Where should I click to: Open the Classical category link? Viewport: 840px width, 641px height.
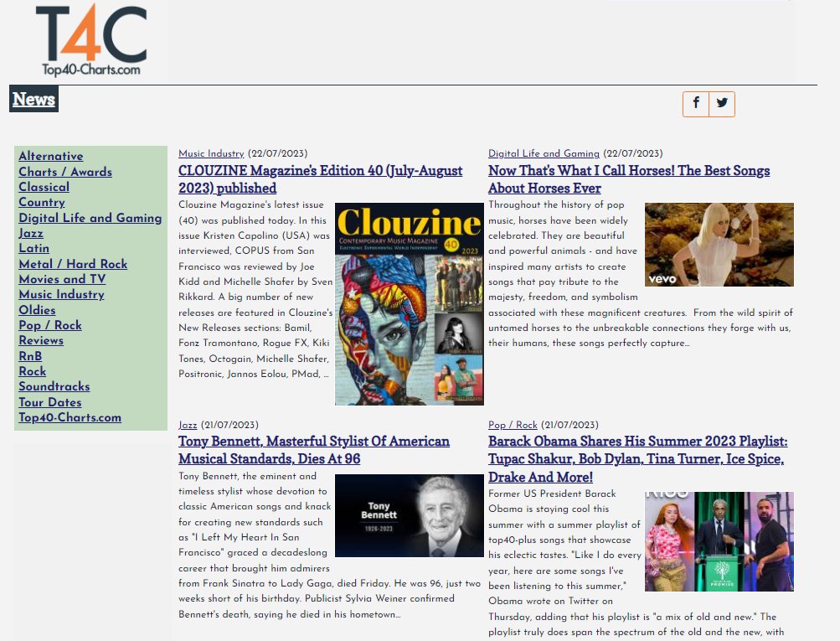tap(44, 187)
